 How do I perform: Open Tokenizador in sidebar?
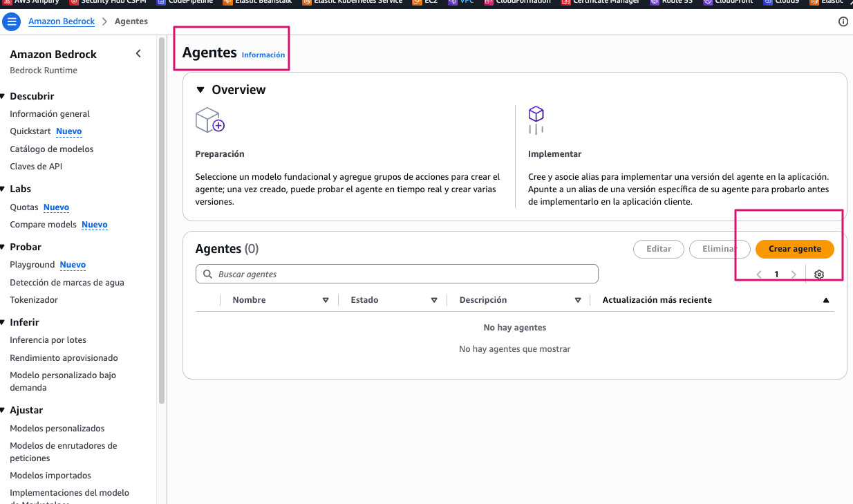34,300
